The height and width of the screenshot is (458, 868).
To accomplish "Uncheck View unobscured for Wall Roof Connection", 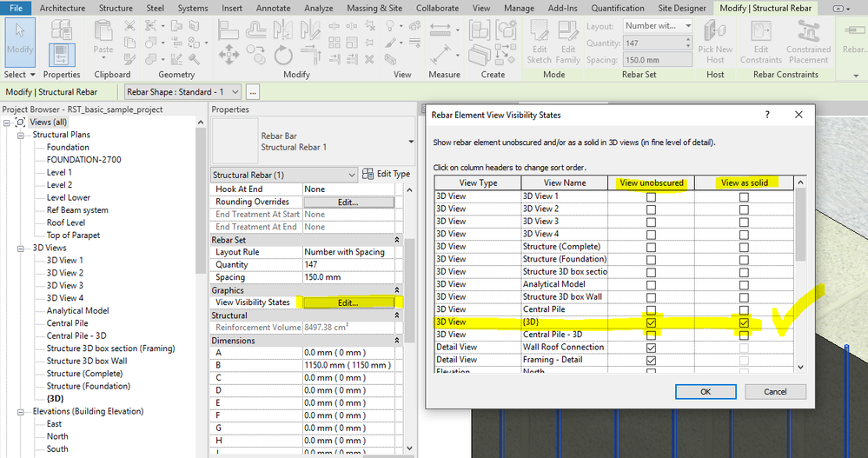I will click(x=651, y=348).
